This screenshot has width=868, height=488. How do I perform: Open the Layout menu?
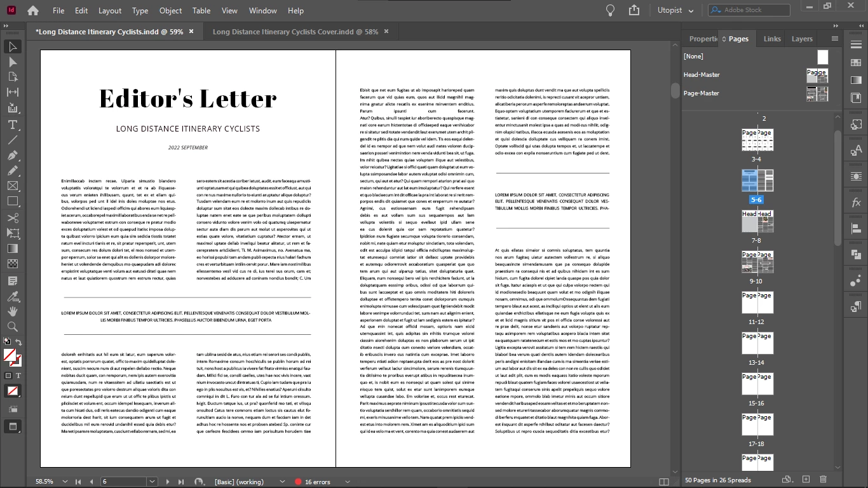click(110, 11)
